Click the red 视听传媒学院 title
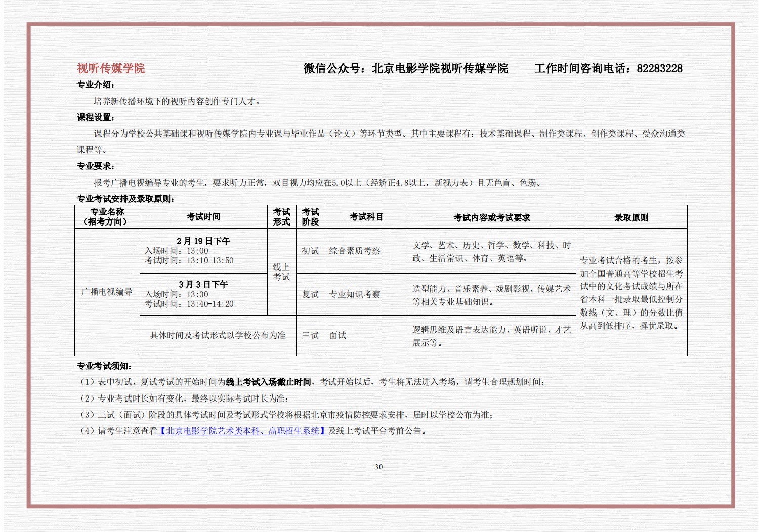Screen dimensions: 759x532 click(111, 69)
